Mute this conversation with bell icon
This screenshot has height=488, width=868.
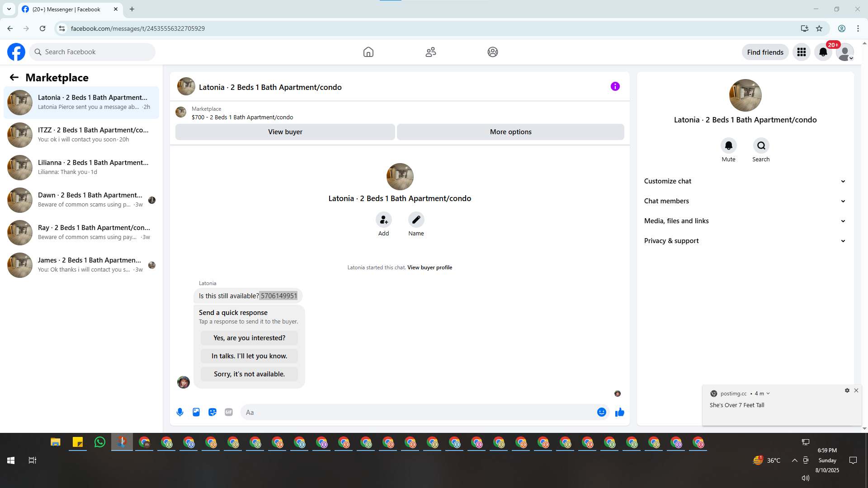728,145
